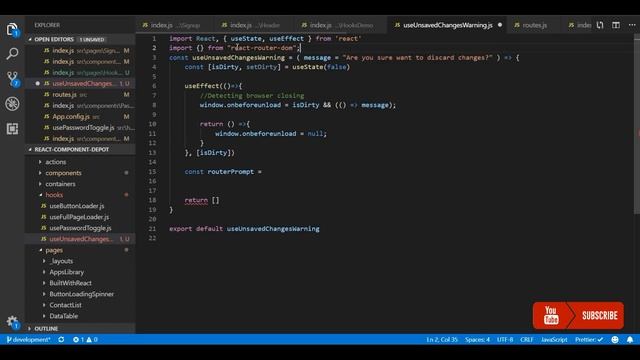Click the synchronize changes icon in status bar
Image resolution: width=640 pixels, height=360 pixels.
click(x=61, y=339)
